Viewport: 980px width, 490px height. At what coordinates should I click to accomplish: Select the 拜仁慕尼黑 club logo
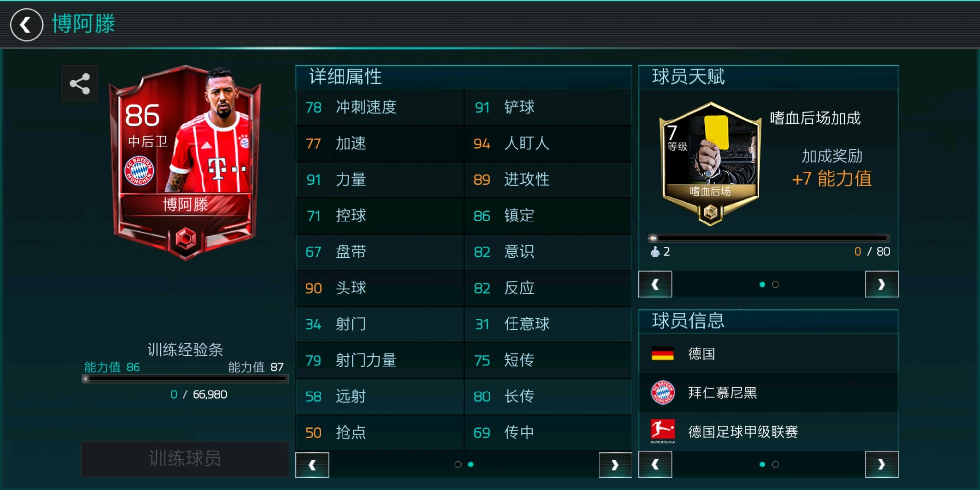coord(662,392)
